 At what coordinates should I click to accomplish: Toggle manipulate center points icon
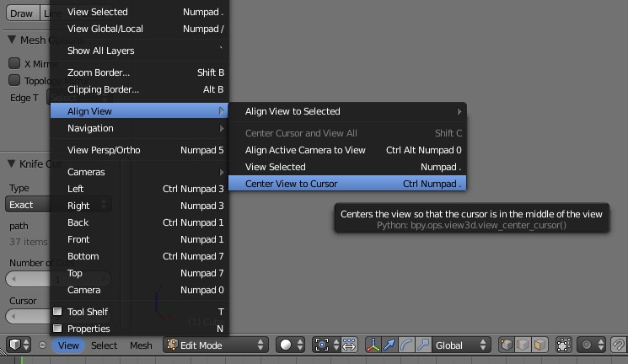[x=349, y=345]
